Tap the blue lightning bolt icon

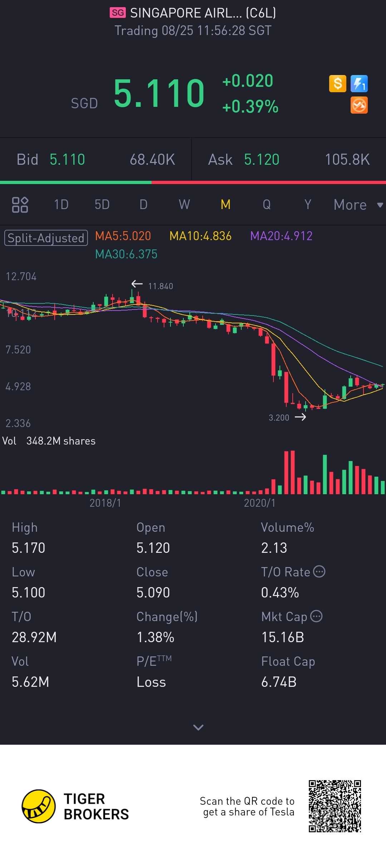(x=359, y=84)
